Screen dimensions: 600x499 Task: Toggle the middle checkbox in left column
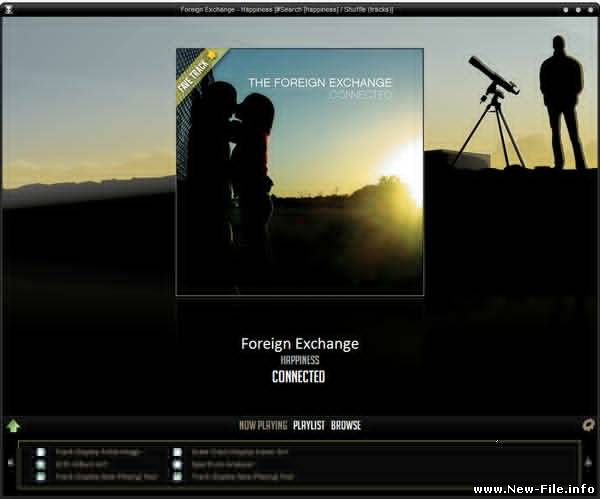(x=41, y=464)
